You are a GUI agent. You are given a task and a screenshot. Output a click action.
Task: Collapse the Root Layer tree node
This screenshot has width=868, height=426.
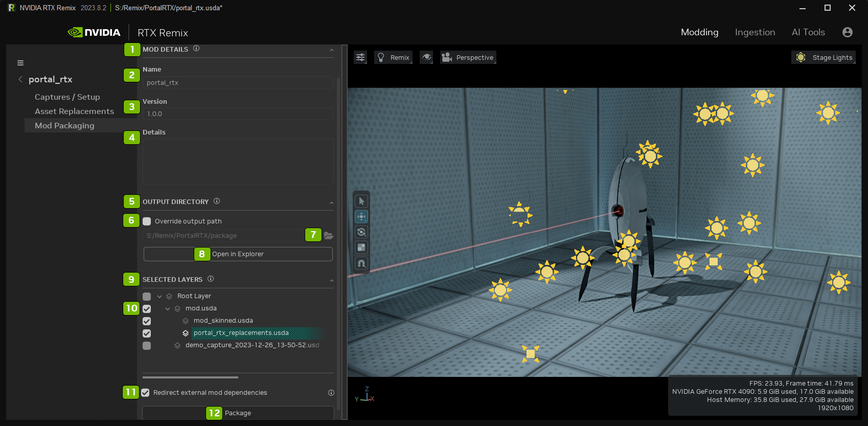tap(159, 296)
